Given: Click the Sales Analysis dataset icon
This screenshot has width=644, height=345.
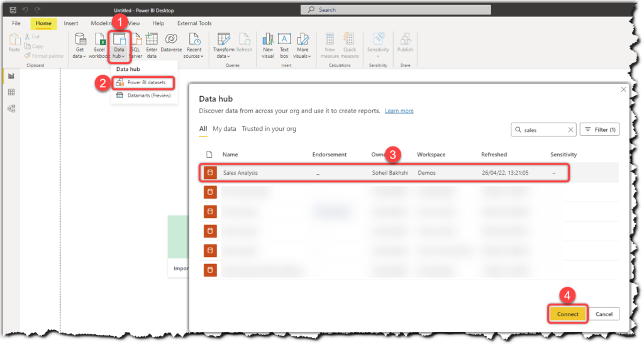Looking at the screenshot, I should (210, 173).
